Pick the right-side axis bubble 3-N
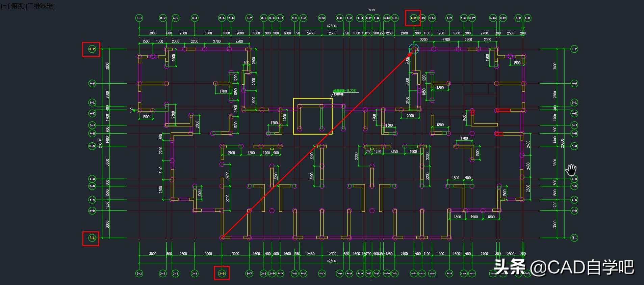This screenshot has height=285, width=644. tap(574, 83)
